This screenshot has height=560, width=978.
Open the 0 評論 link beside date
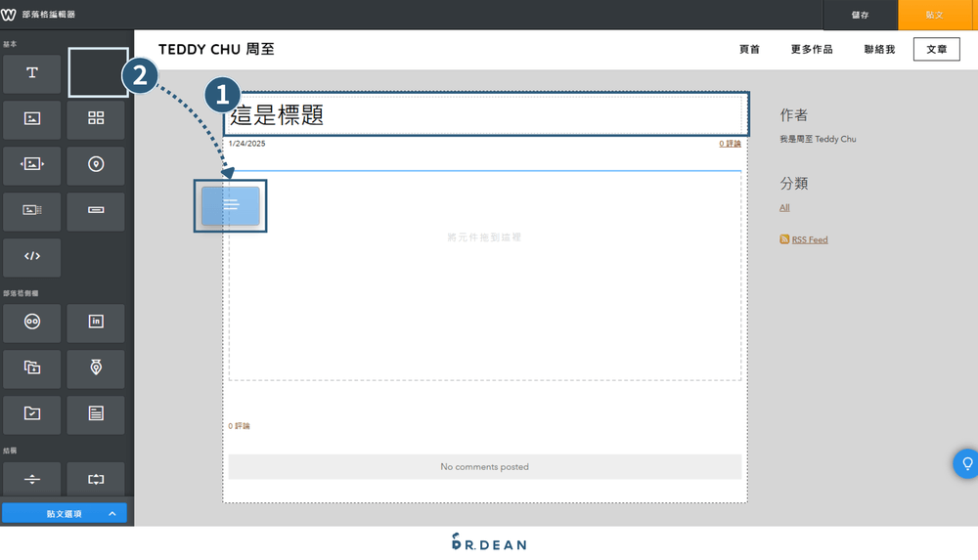point(730,144)
